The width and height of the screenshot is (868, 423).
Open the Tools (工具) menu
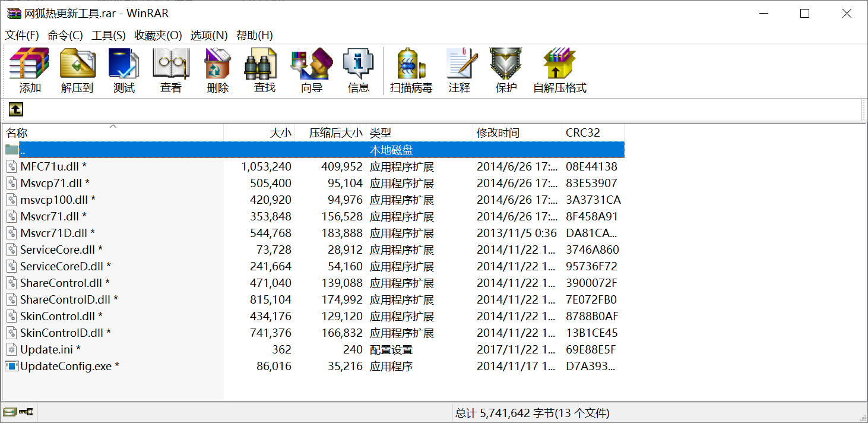(109, 36)
